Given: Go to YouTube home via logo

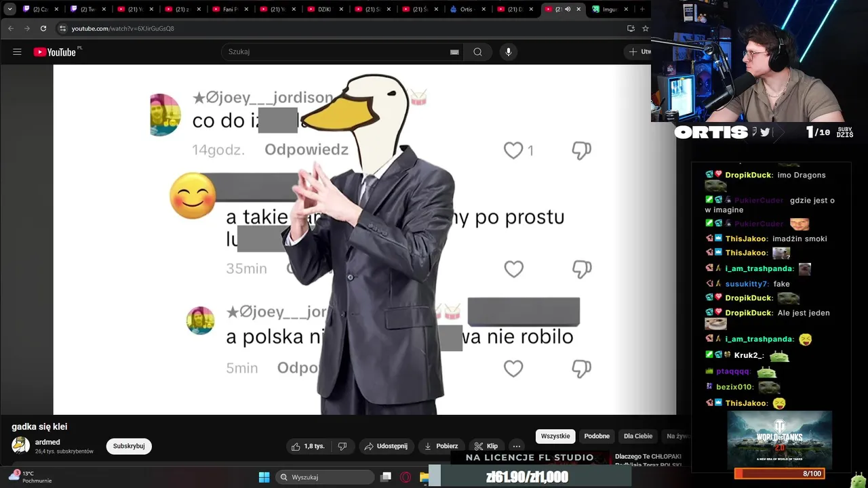Looking at the screenshot, I should click(x=55, y=52).
